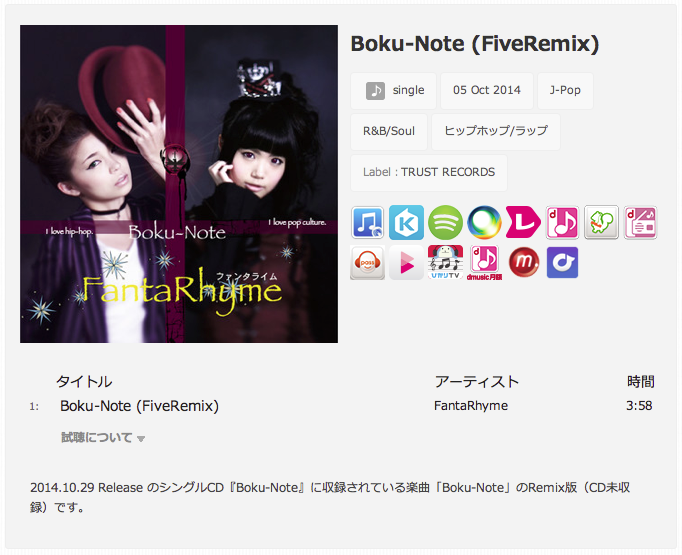Screen dimensions: 682x555
Task: Open the pink d radio icon
Action: click(641, 223)
